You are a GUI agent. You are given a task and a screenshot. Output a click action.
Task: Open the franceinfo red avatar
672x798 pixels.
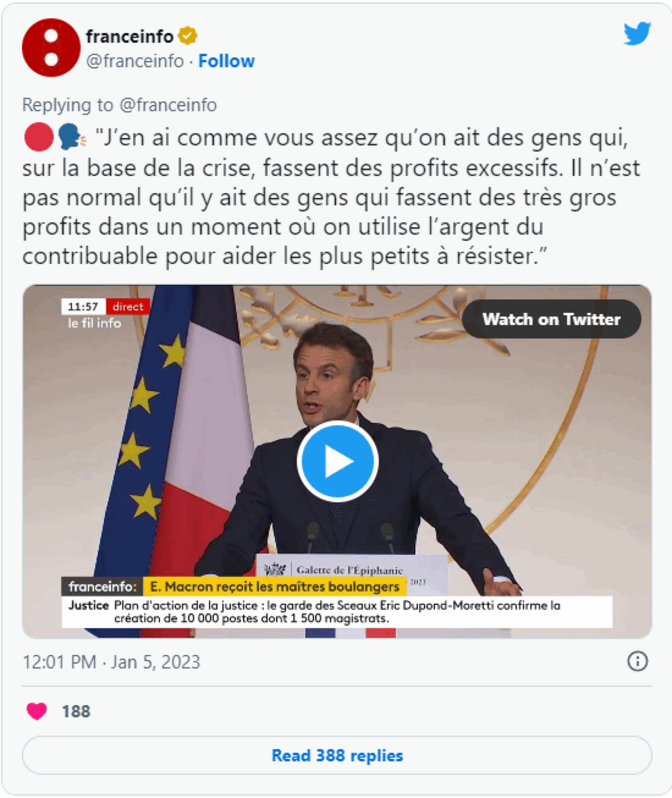(51, 48)
